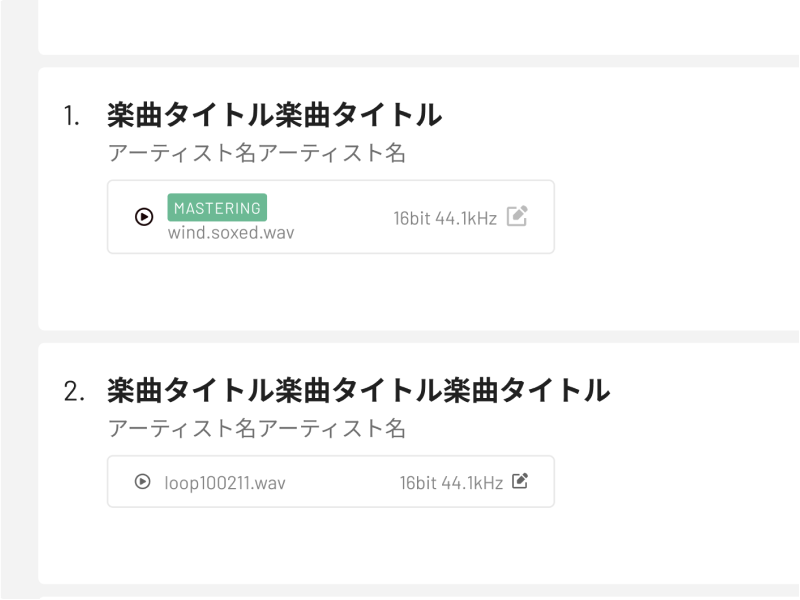
Task: Open the title of track 1
Action: 274,116
